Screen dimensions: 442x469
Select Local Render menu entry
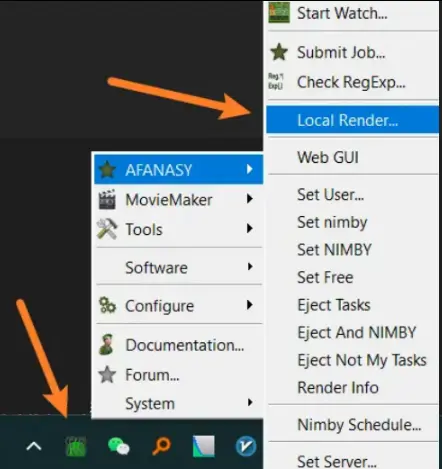(x=352, y=120)
